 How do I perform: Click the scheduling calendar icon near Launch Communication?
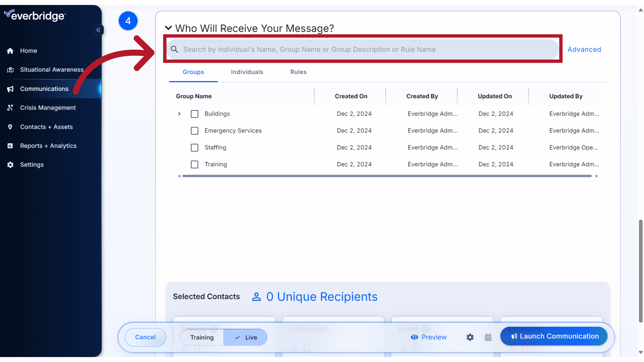pos(488,337)
